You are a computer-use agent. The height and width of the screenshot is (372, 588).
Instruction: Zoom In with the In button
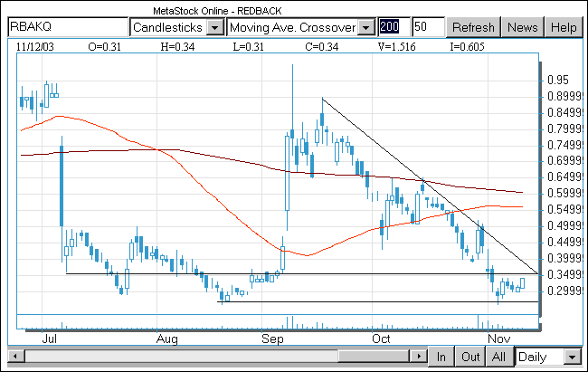click(x=441, y=357)
